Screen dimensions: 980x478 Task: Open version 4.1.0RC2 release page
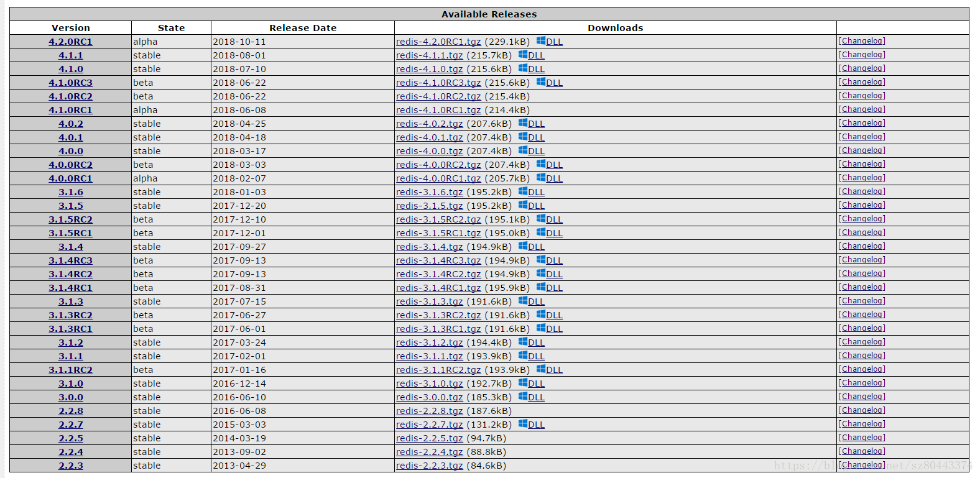pyautogui.click(x=70, y=96)
